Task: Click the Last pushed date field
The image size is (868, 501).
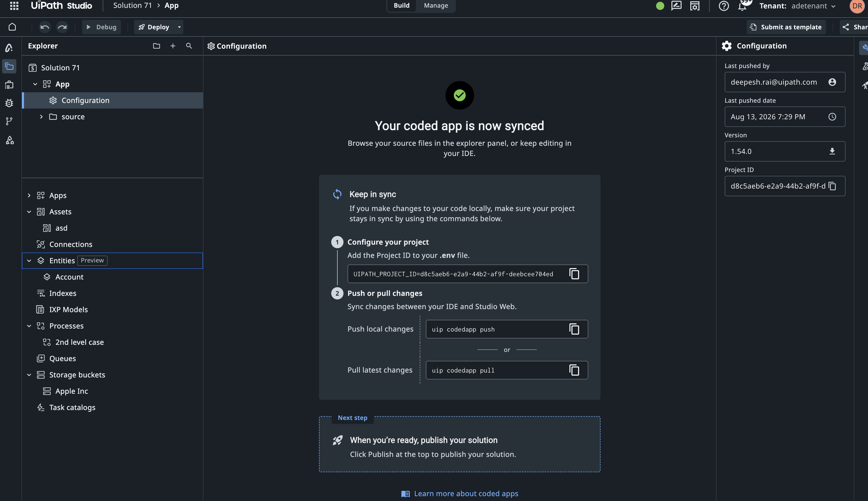Action: point(785,117)
